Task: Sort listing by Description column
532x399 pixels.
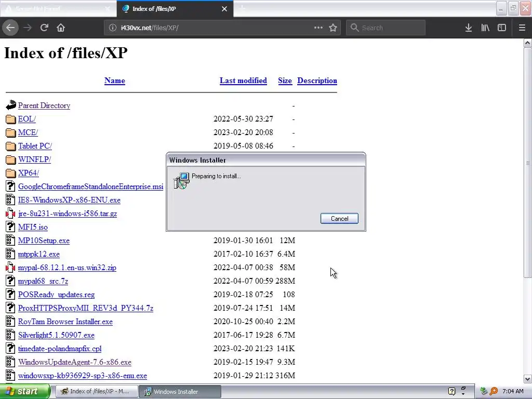Action: point(317,81)
